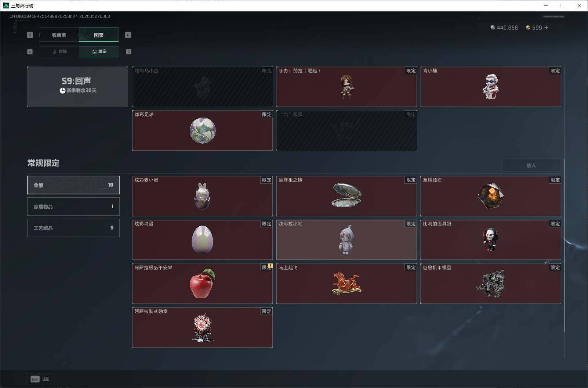Click the 放入 button

coord(531,165)
